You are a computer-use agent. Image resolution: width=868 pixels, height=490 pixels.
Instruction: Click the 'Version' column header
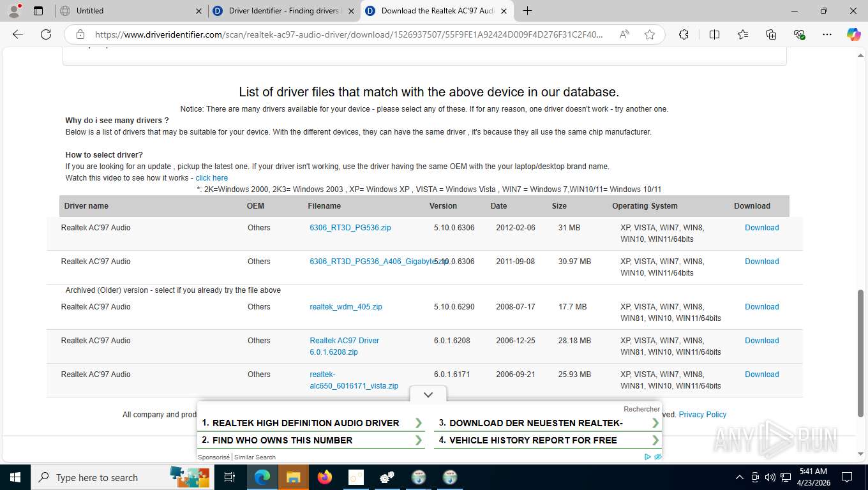tap(443, 206)
